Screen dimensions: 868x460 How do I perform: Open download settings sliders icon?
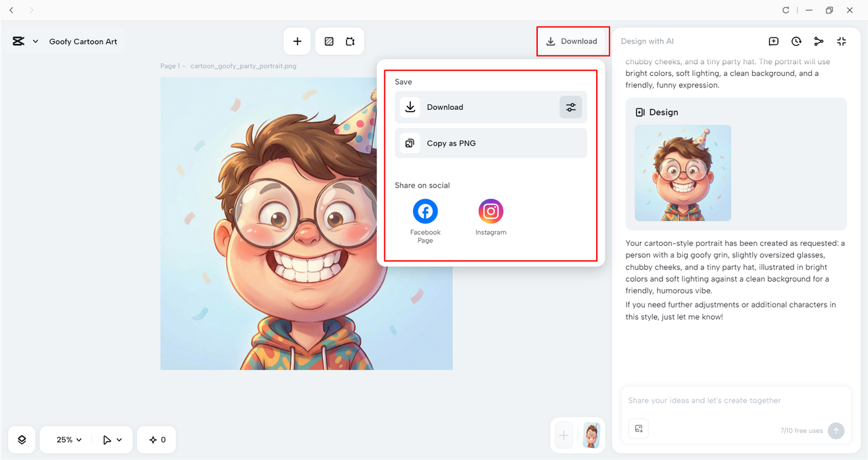(x=571, y=107)
